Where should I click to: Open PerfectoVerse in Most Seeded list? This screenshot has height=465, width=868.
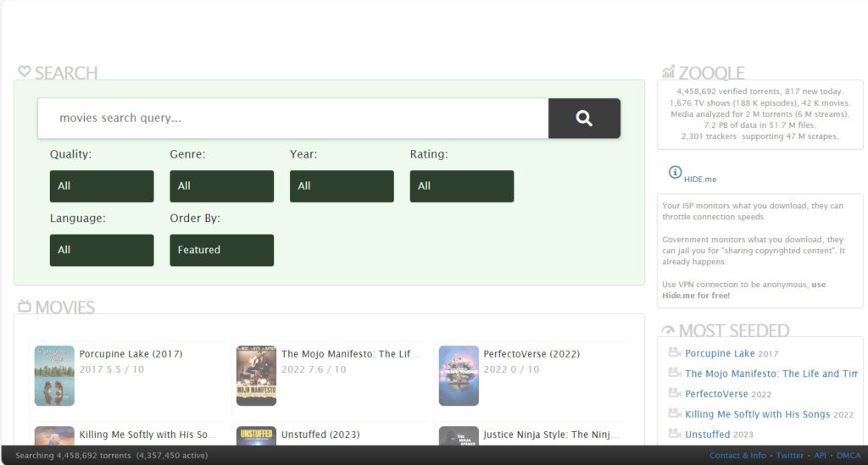pos(716,394)
